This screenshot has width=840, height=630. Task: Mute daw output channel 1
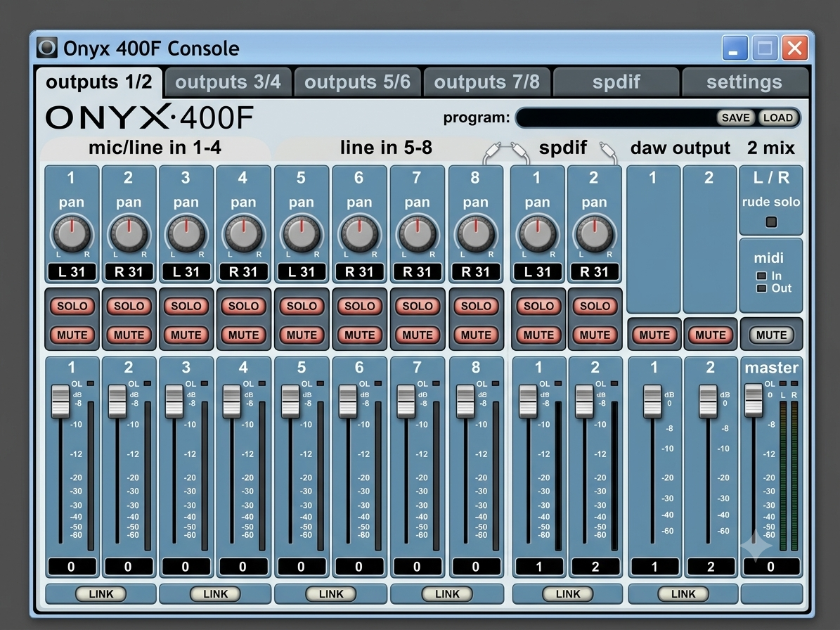(654, 335)
